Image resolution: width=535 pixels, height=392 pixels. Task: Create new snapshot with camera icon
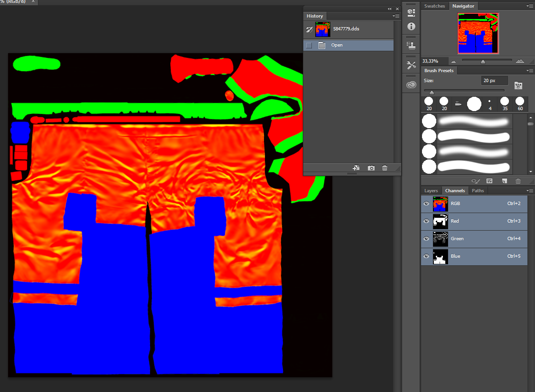click(371, 168)
